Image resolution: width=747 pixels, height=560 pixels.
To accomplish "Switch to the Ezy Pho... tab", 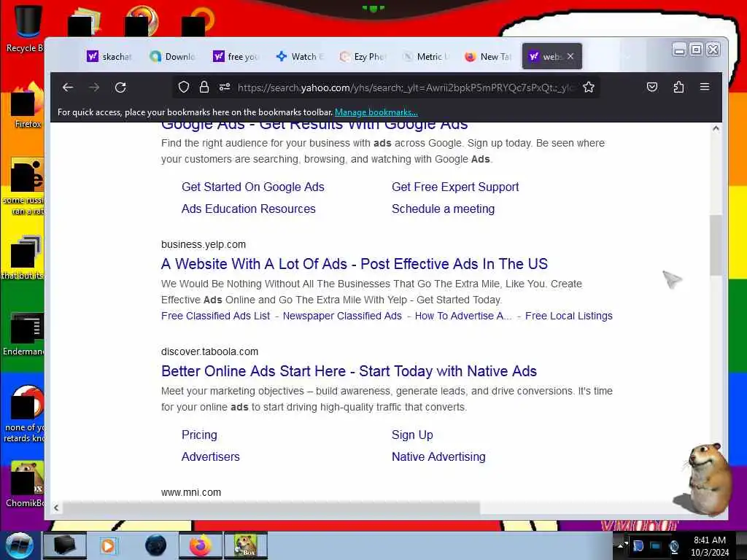I will tap(362, 57).
